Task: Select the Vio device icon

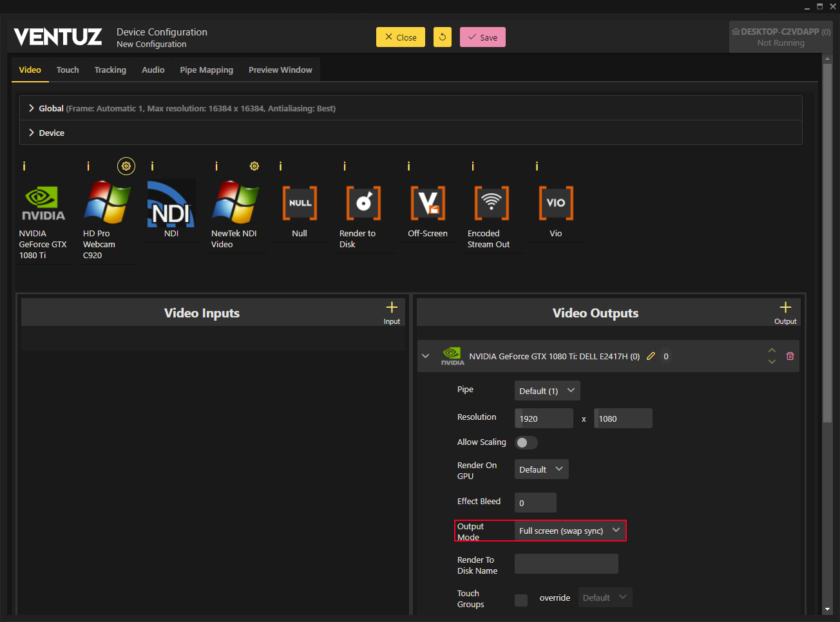Action: point(555,203)
